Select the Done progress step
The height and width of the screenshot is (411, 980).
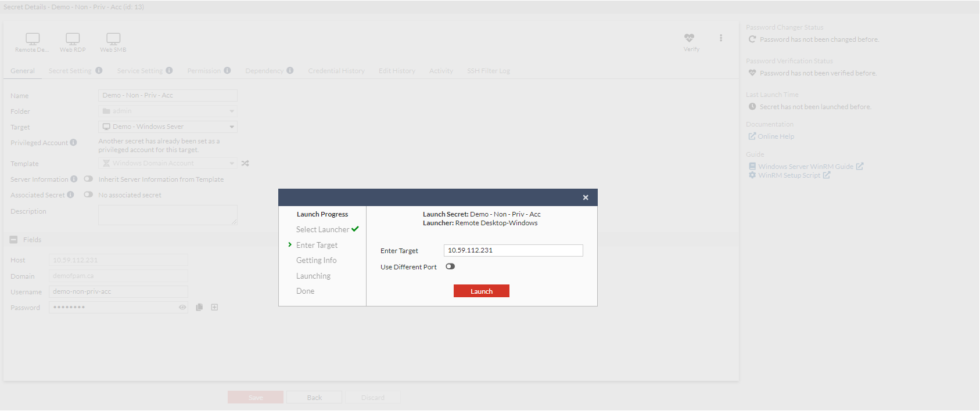(x=305, y=291)
